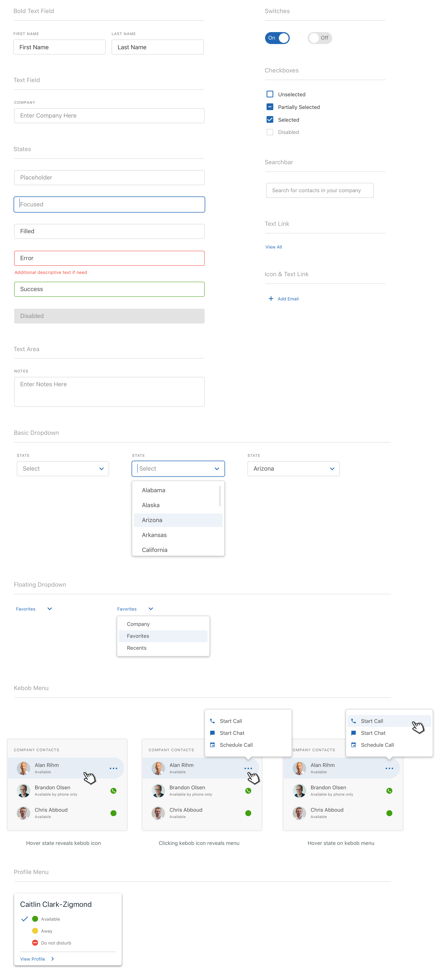Collapse the open Favorites floating dropdown chevron

(x=151, y=609)
